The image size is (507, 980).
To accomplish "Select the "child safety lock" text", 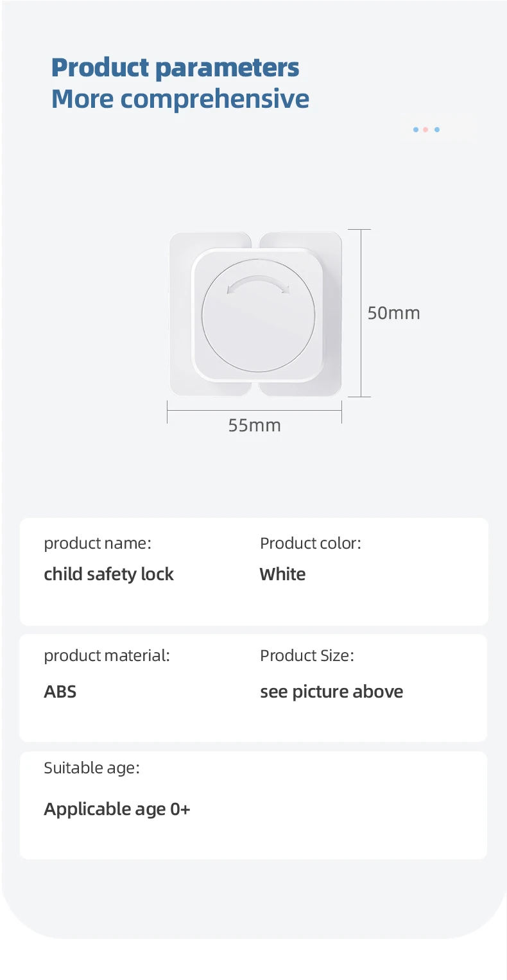I will 108,574.
